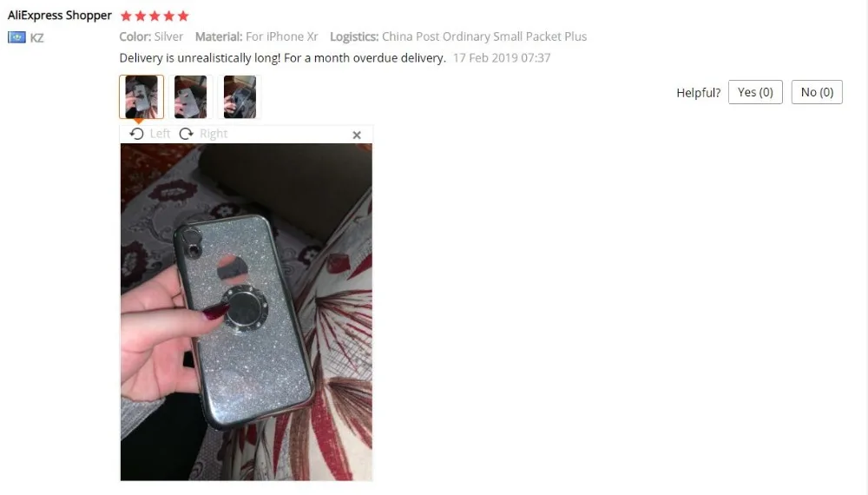868x495 pixels.
Task: Mark review helpful with Yes (0)
Action: coord(755,92)
